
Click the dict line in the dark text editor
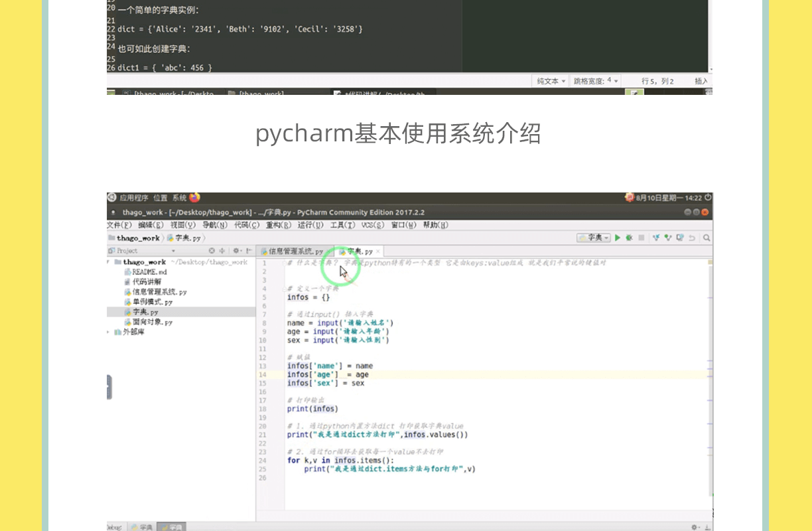point(239,29)
